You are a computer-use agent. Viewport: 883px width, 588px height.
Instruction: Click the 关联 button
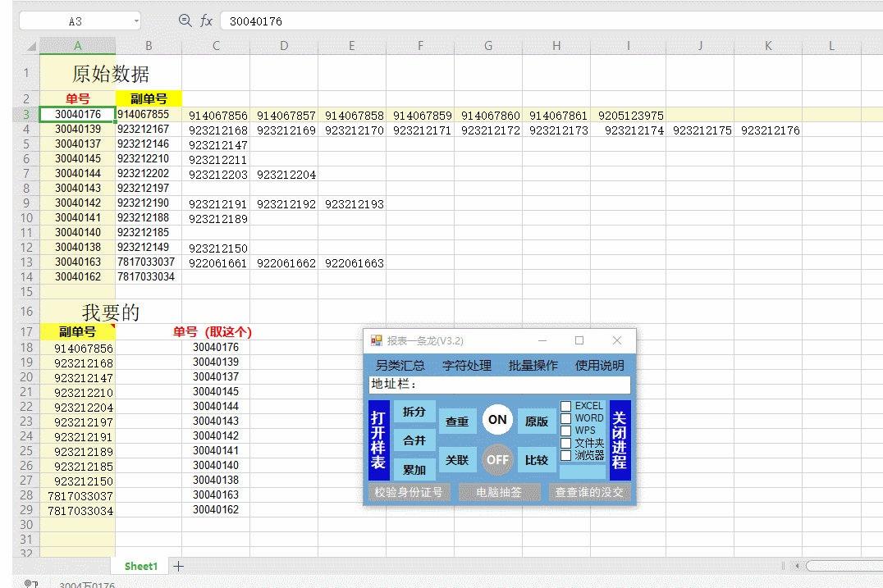pos(457,460)
